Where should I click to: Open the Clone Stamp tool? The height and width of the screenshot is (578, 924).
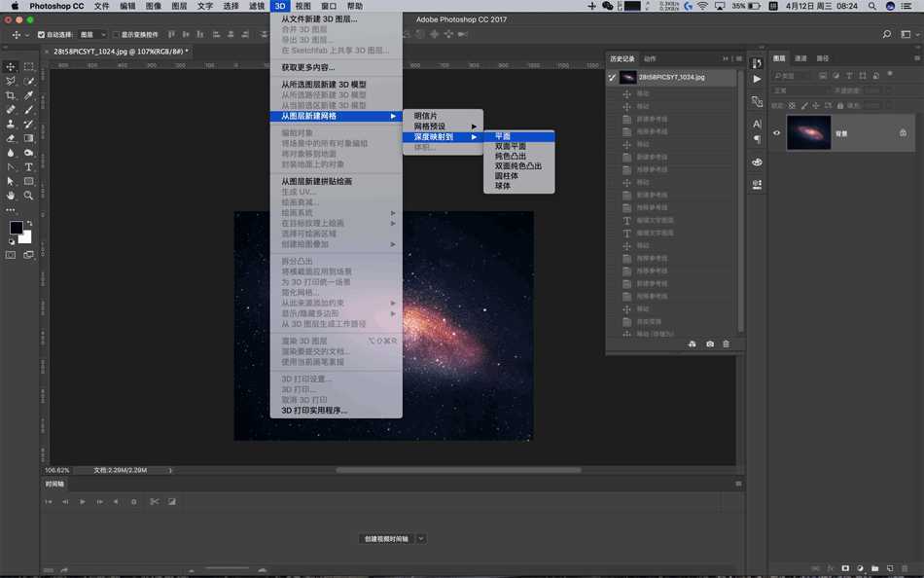[x=11, y=123]
